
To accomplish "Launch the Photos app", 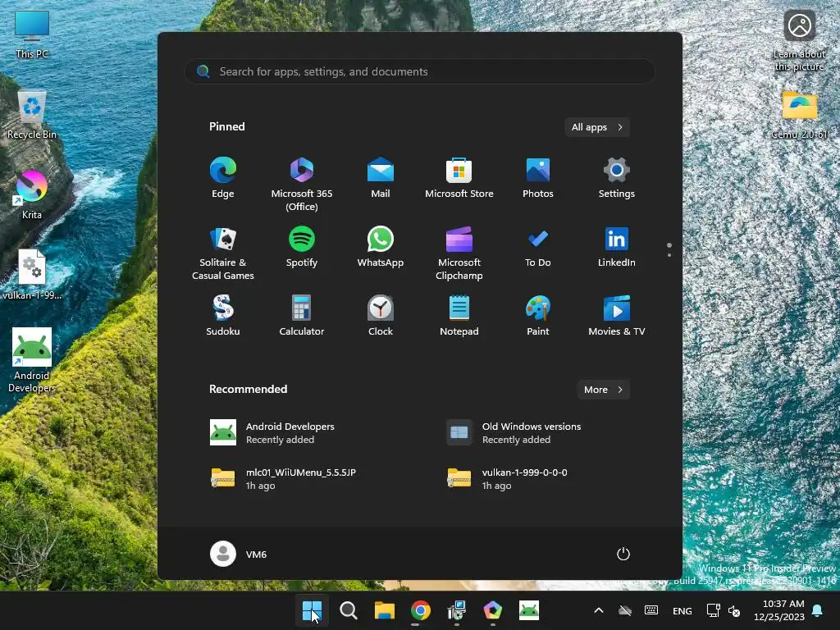I will [x=538, y=178].
